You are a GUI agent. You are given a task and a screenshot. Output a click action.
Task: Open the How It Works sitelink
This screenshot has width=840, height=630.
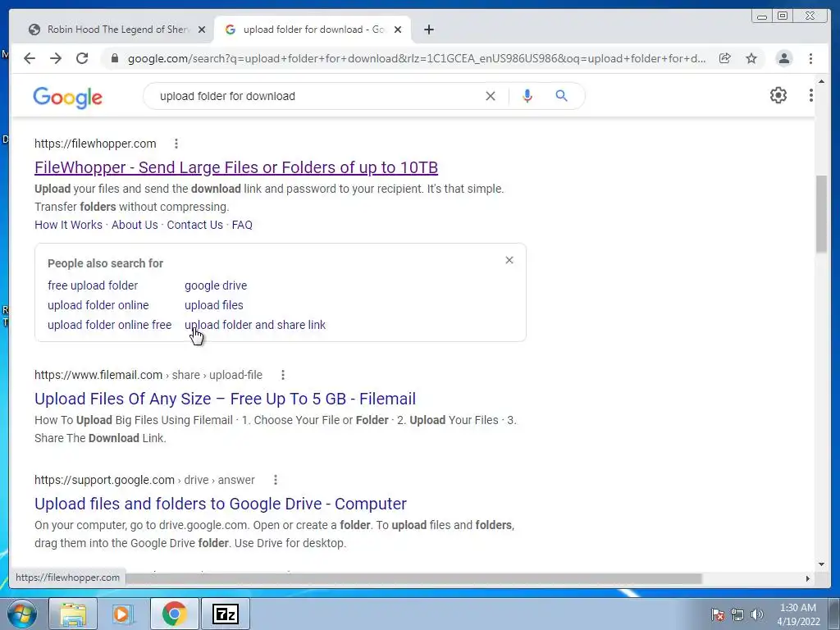tap(69, 225)
